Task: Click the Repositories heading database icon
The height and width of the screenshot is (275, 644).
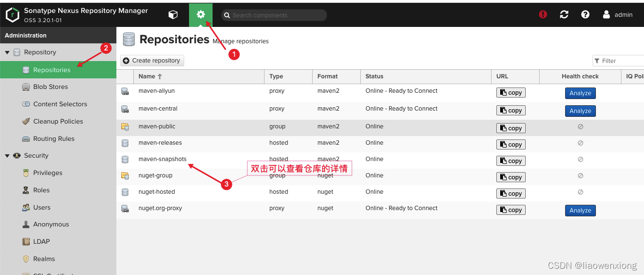Action: 128,39
